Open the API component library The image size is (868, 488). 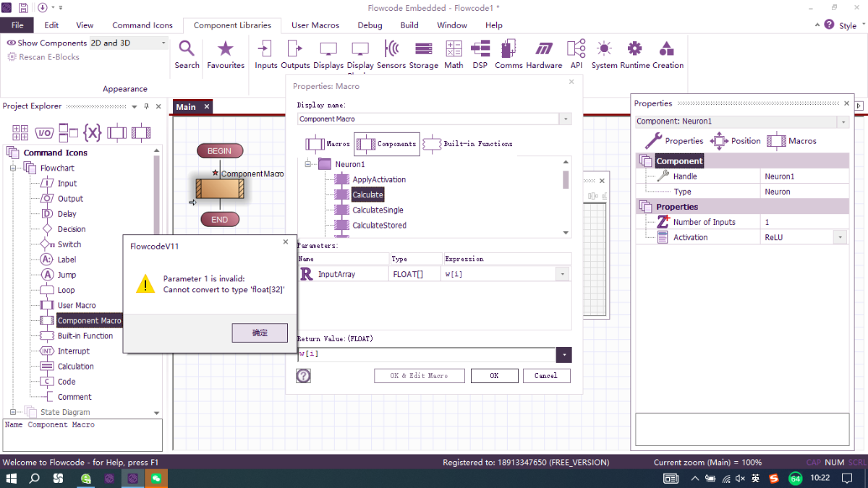click(x=576, y=56)
